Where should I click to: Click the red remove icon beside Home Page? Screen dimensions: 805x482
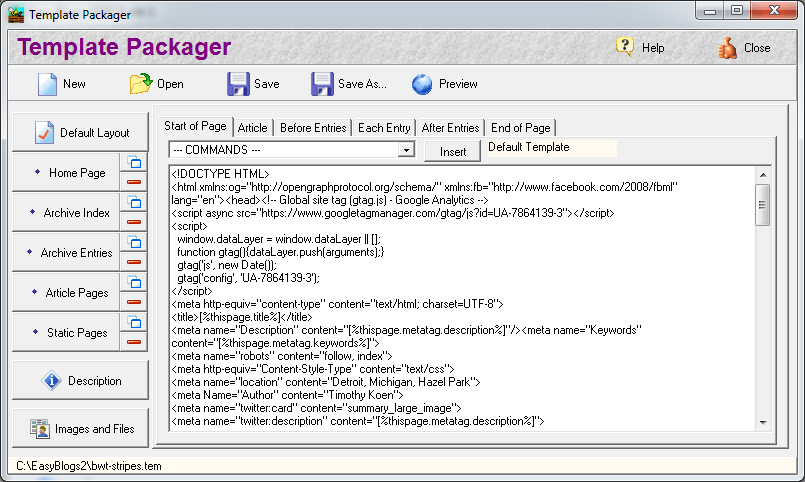(x=134, y=182)
